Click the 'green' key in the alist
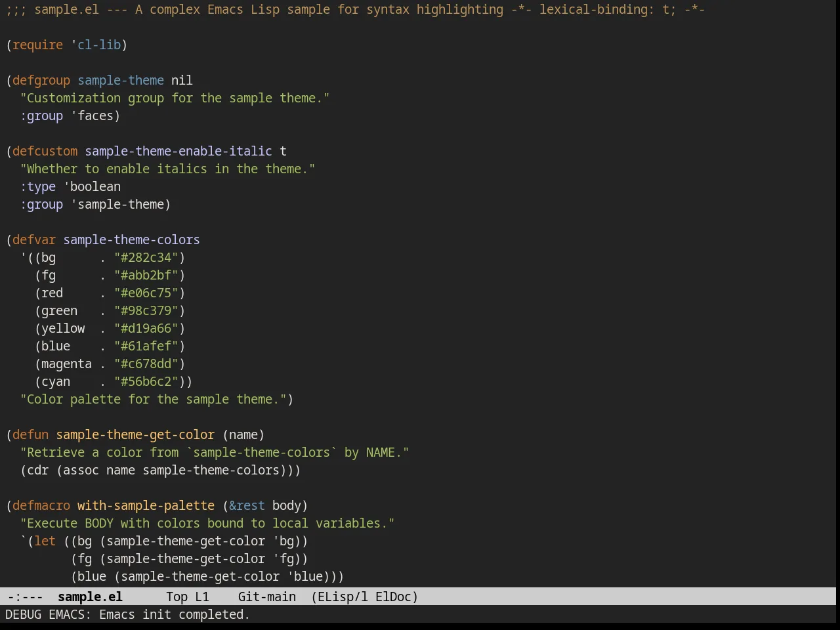Image resolution: width=840 pixels, height=630 pixels. [x=59, y=310]
